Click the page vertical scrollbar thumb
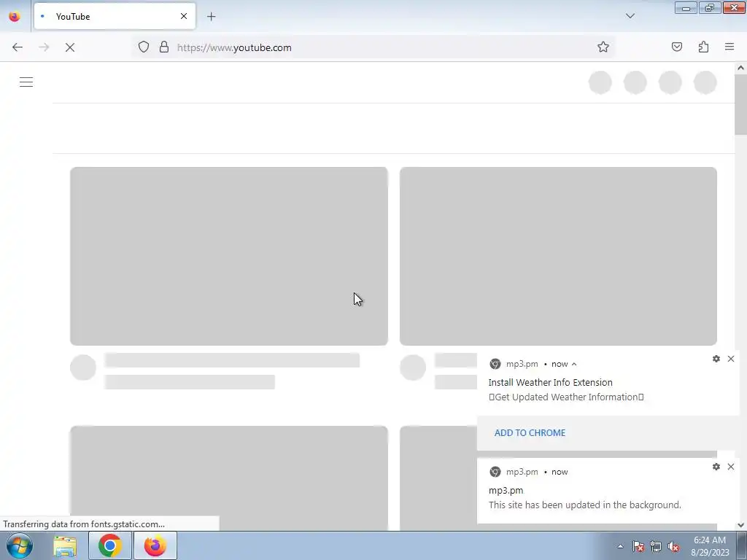Image resolution: width=747 pixels, height=560 pixels. point(740,104)
